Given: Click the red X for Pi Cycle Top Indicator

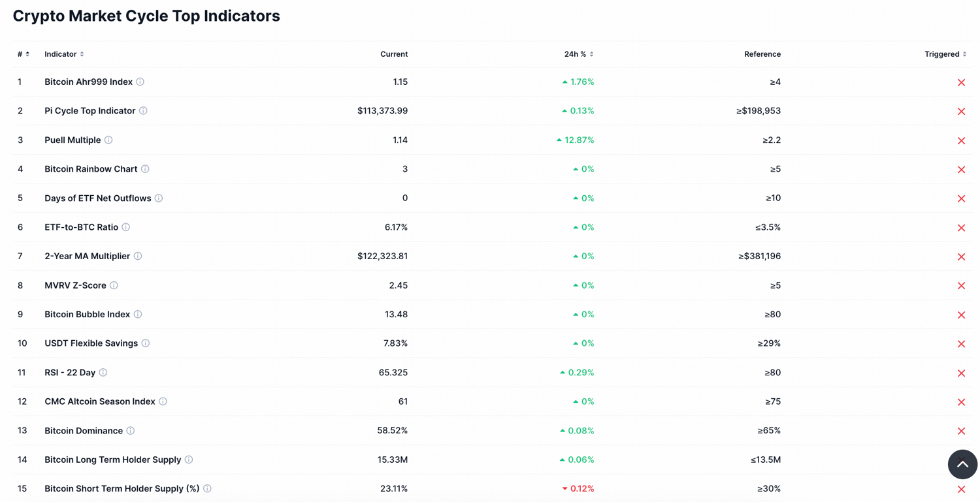Looking at the screenshot, I should tap(961, 111).
